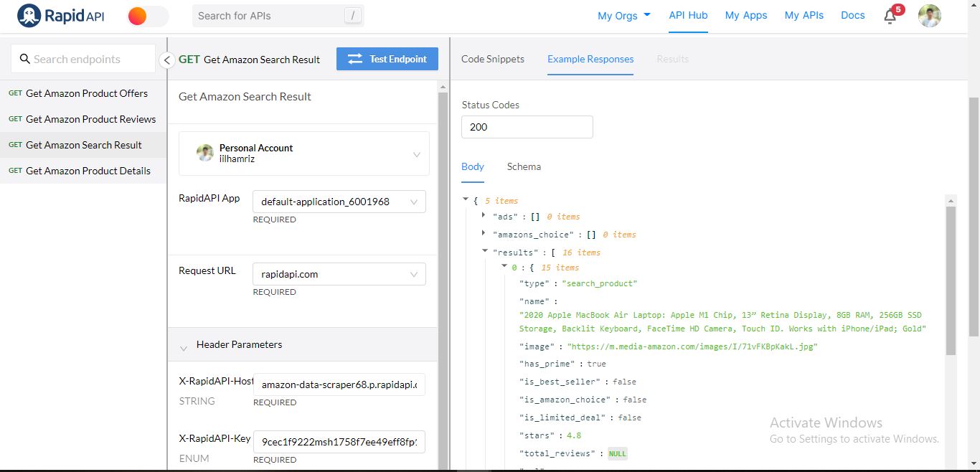The height and width of the screenshot is (472, 980).
Task: Open the My Orgs dropdown
Action: click(623, 16)
